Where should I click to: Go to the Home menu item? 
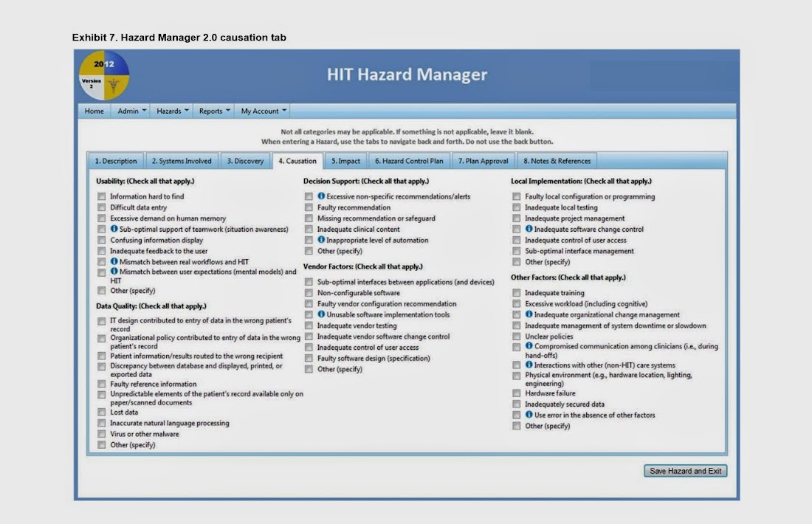94,111
